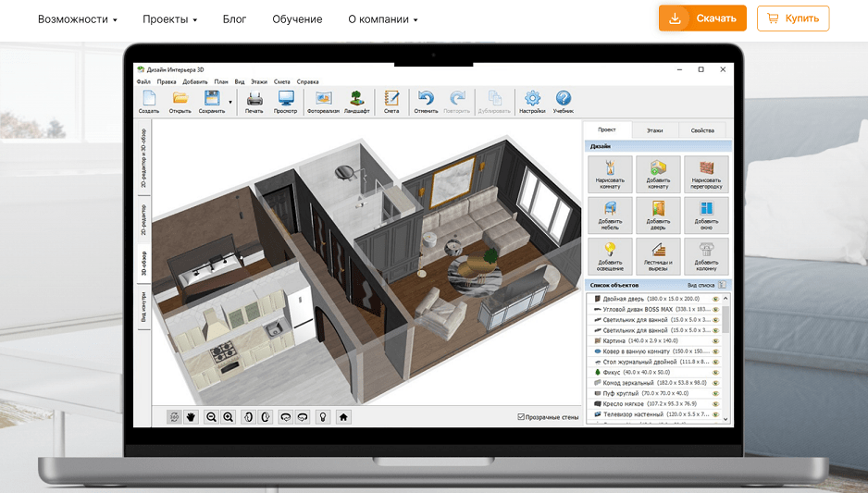Click the Фотореализм toolbar icon
868x493 pixels.
[323, 102]
